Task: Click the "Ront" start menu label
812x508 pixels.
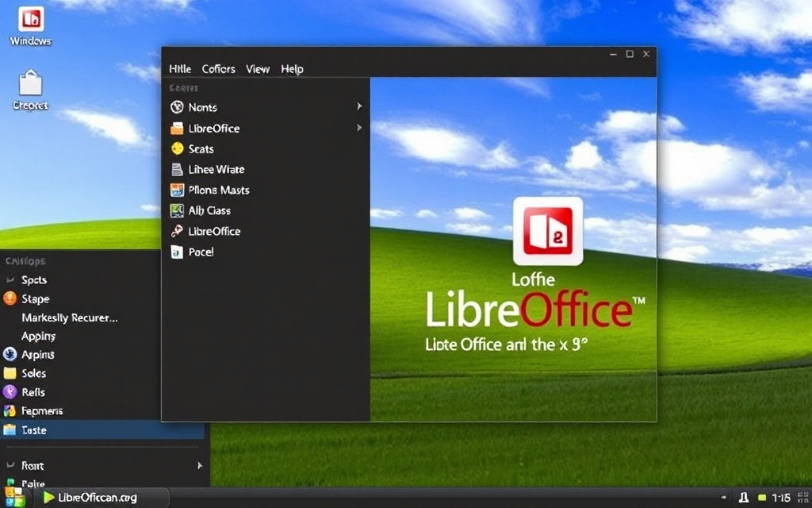Action: click(x=32, y=465)
